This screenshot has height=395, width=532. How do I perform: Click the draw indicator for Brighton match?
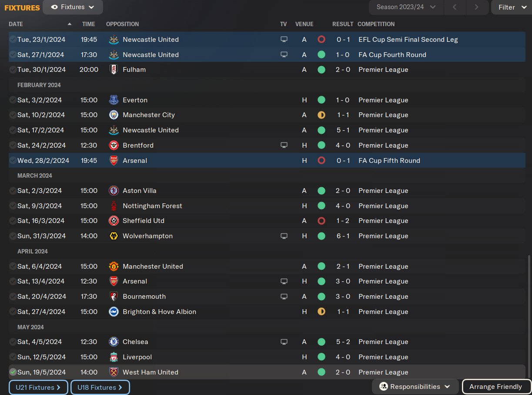pos(321,312)
